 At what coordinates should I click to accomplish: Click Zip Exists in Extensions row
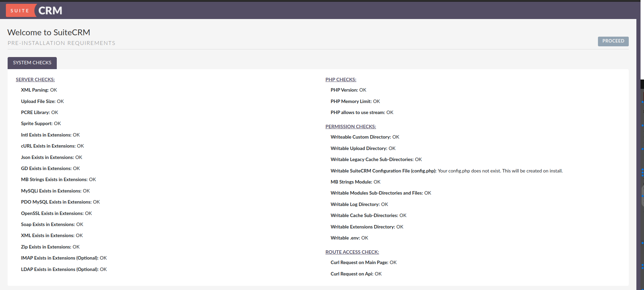coord(50,247)
